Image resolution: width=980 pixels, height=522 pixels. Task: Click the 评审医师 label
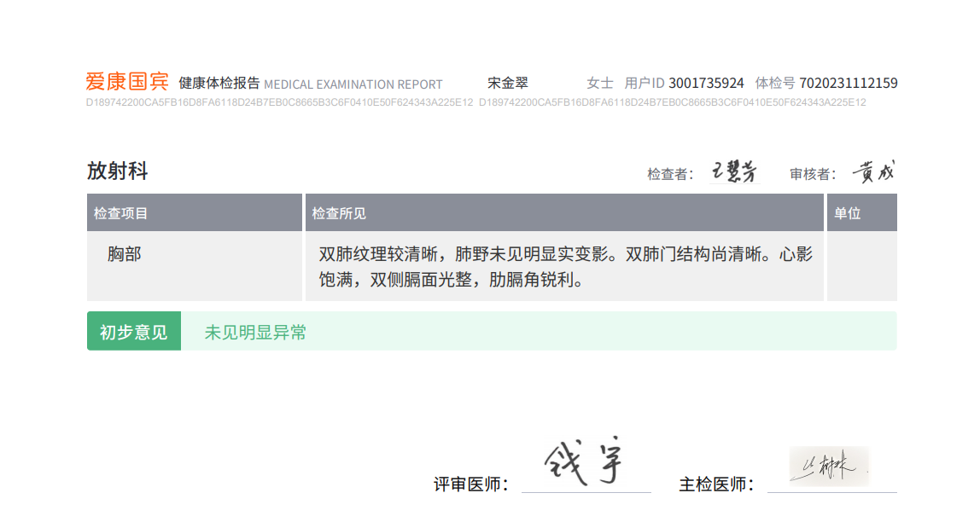click(471, 484)
